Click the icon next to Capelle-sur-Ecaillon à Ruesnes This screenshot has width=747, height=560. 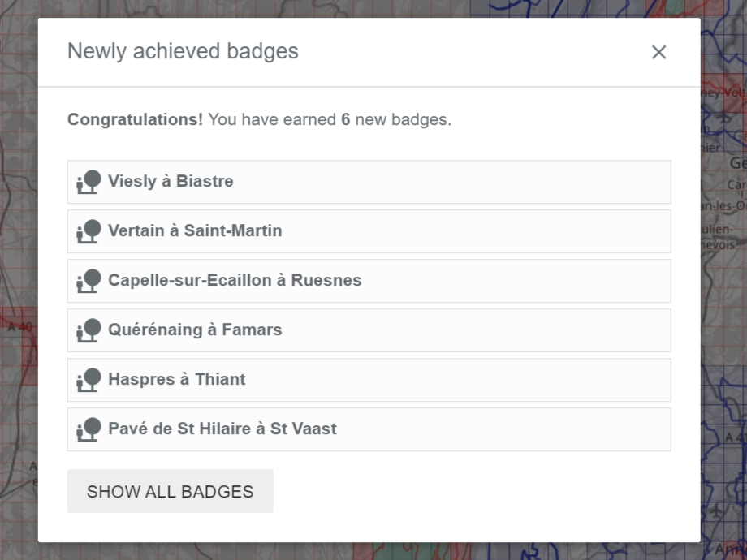[x=89, y=281]
